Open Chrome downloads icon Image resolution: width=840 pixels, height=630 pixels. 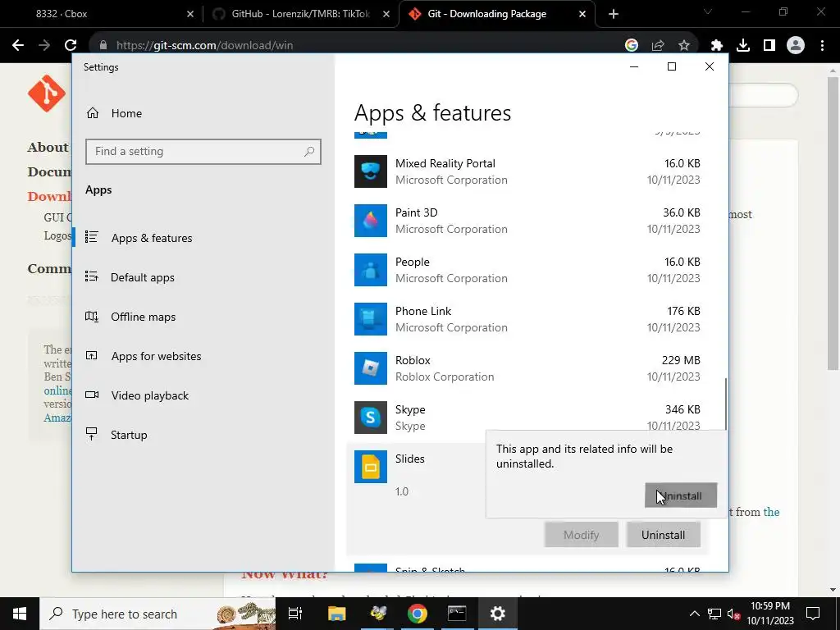pyautogui.click(x=743, y=46)
